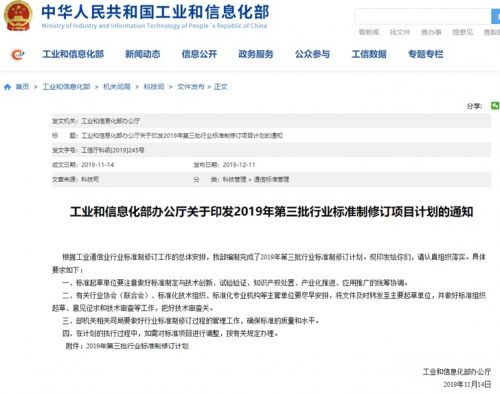Click the 机关司局 breadcrumb link
Viewport: 500px width, 393px height.
(117, 87)
